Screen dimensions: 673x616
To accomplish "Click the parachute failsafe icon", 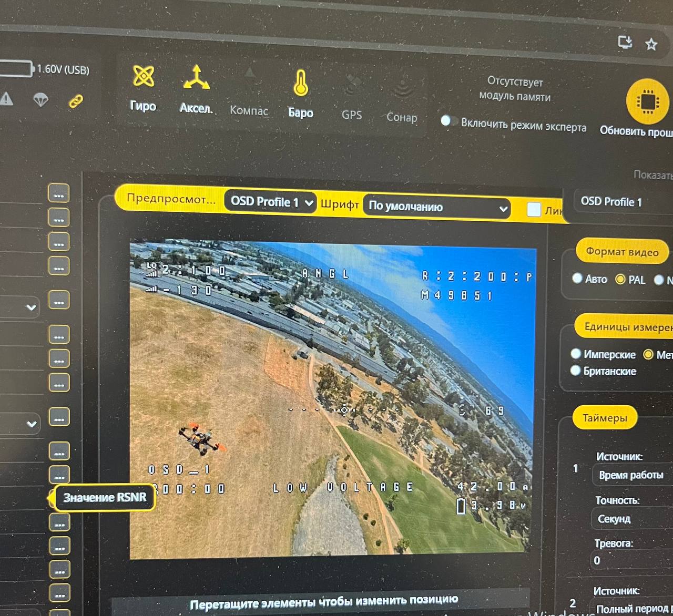I will point(40,99).
